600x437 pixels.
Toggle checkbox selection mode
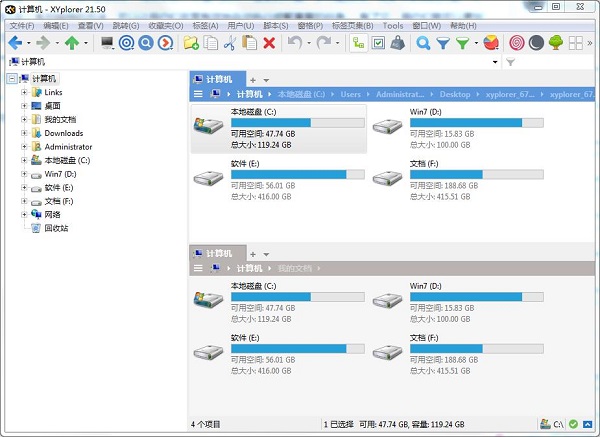point(378,43)
